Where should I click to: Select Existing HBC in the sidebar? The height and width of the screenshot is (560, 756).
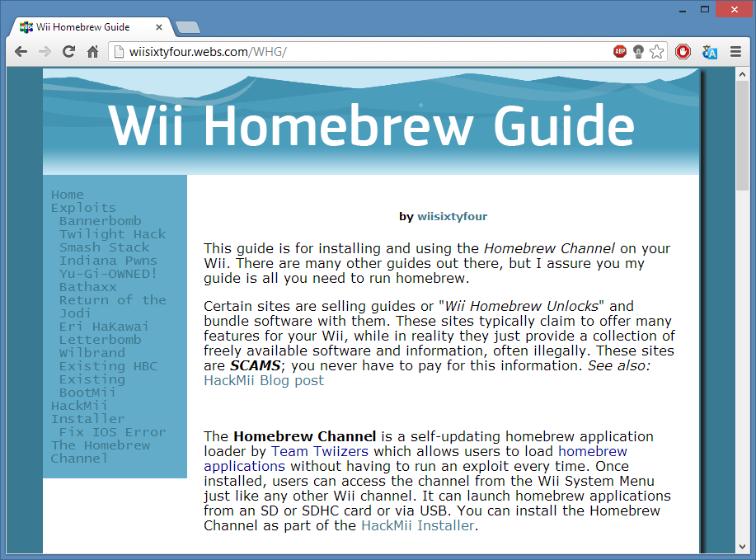coord(109,366)
